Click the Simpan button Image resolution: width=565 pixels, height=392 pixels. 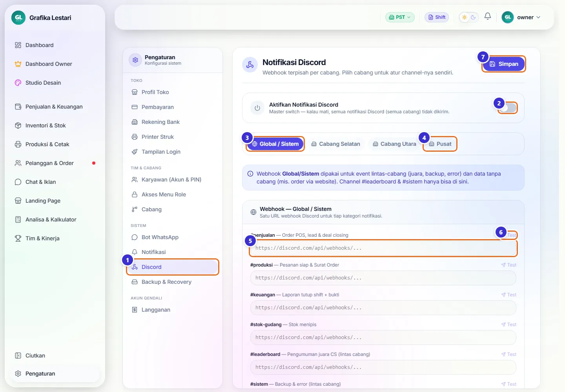click(x=504, y=64)
